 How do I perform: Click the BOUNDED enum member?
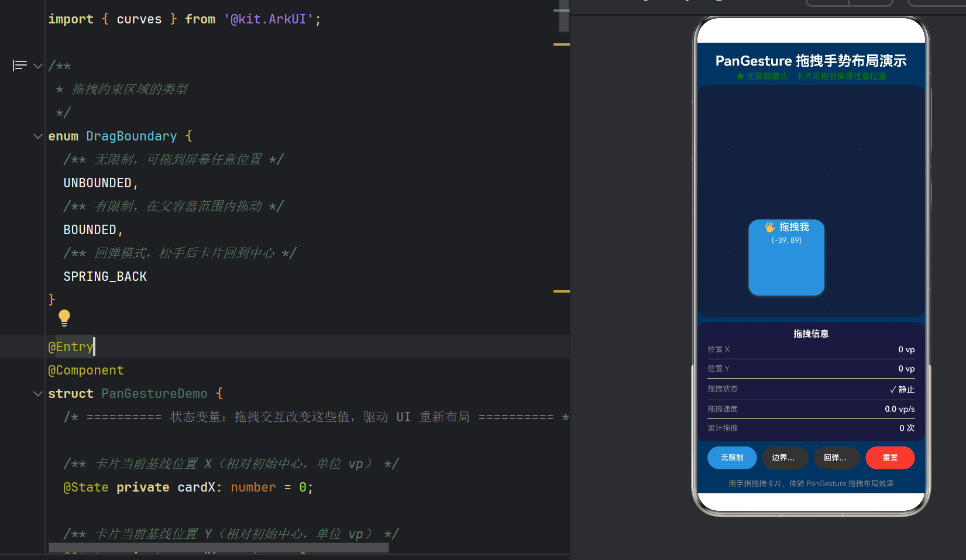(90, 230)
